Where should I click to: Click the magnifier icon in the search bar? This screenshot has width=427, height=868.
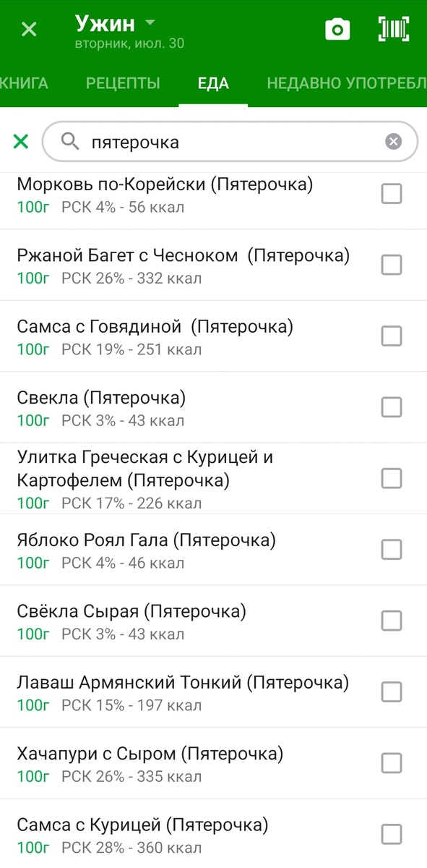pyautogui.click(x=69, y=142)
